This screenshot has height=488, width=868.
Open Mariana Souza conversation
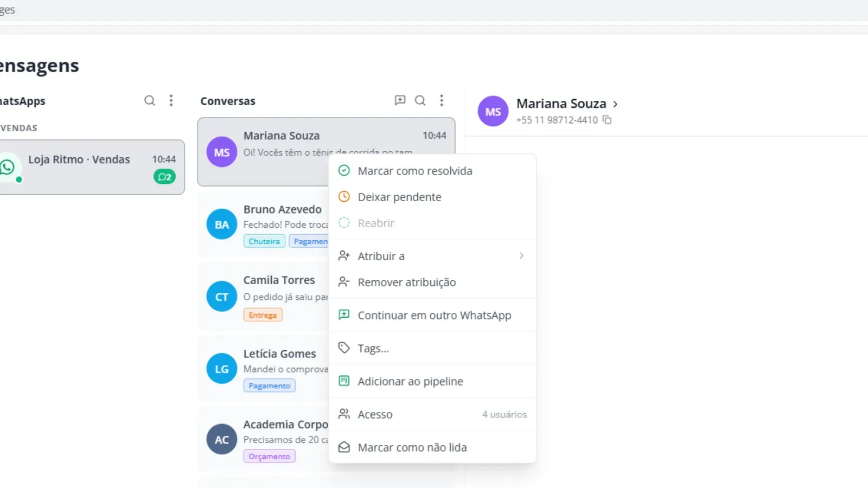tap(326, 152)
